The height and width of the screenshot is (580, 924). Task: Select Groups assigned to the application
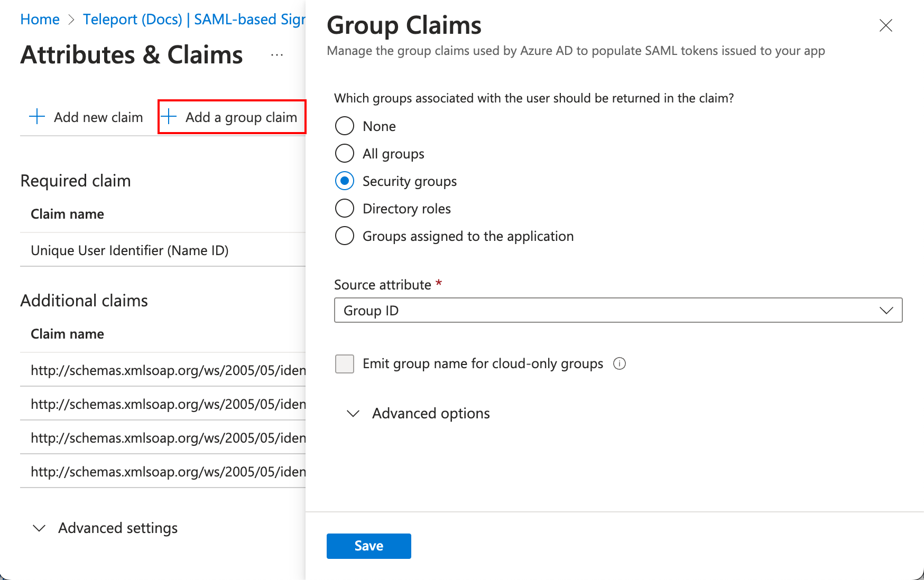344,236
